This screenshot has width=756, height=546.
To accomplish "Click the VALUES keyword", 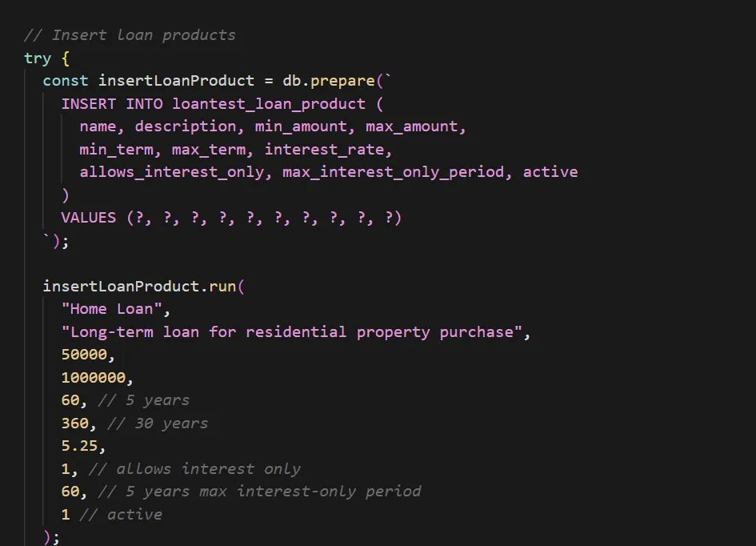I will tap(88, 218).
